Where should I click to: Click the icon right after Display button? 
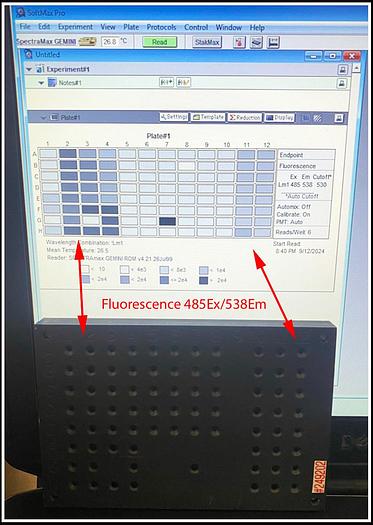pyautogui.click(x=306, y=118)
